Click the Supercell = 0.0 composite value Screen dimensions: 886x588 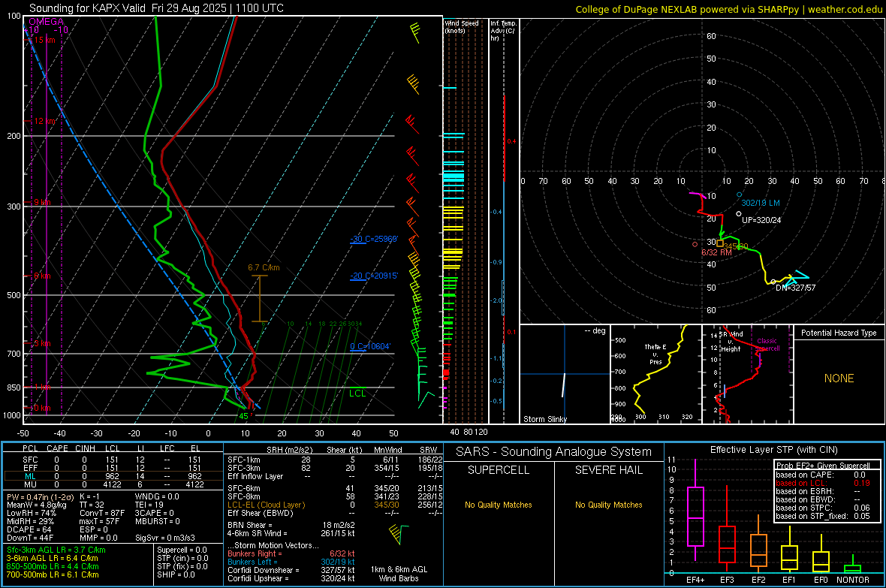[x=182, y=550]
